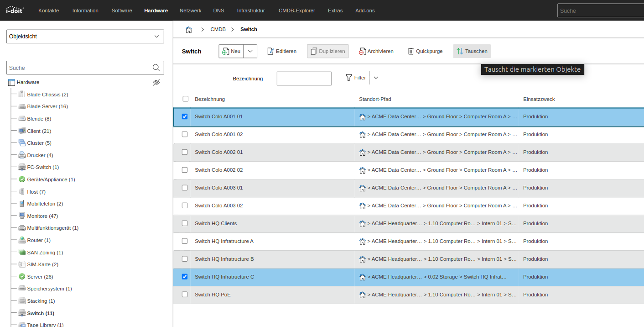Image resolution: width=644 pixels, height=327 pixels.
Task: Click the Hardware root tree icon
Action: pos(12,82)
